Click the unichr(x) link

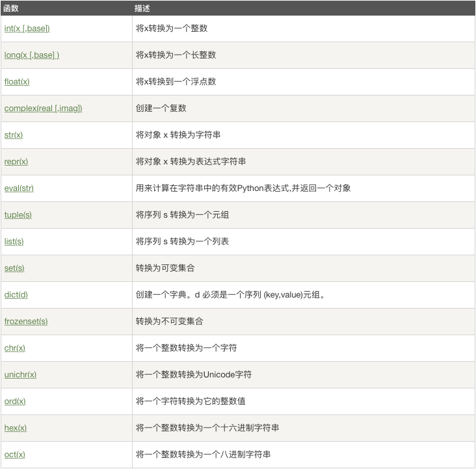pyautogui.click(x=20, y=375)
